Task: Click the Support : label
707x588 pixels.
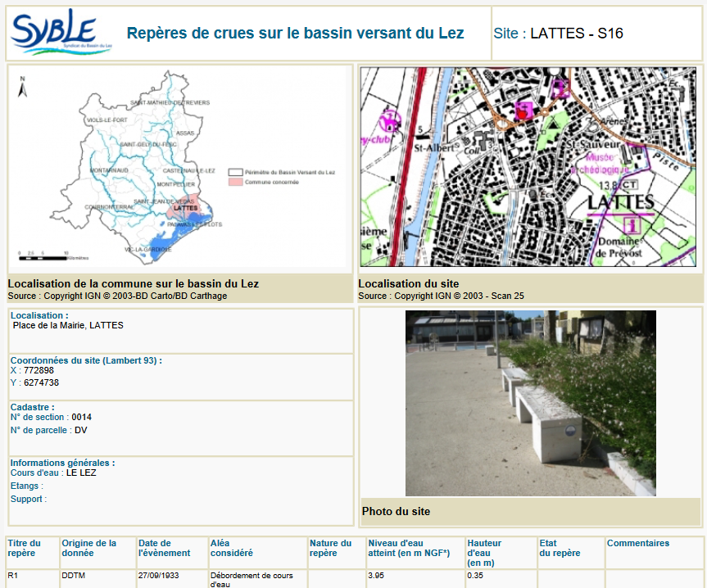Action: pyautogui.click(x=29, y=499)
